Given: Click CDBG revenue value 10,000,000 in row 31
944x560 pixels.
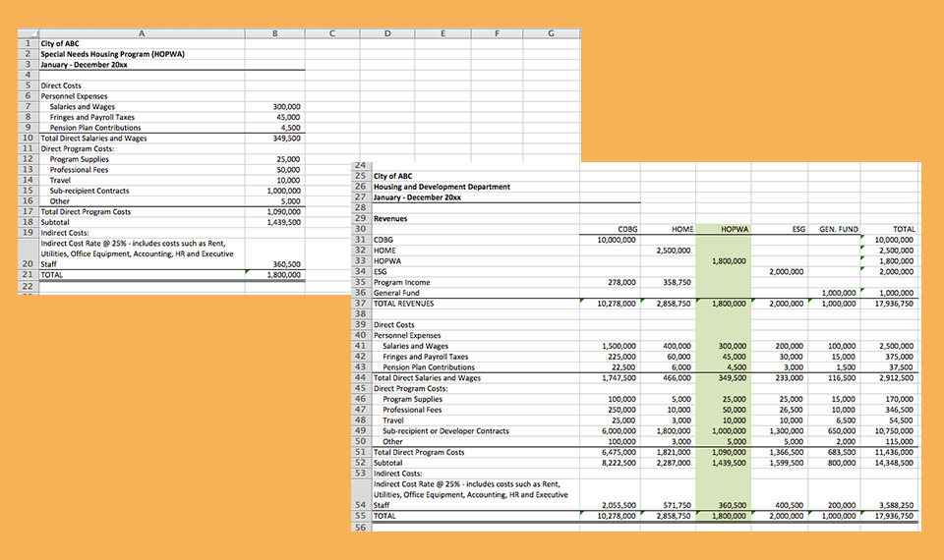Looking at the screenshot, I should (x=617, y=240).
